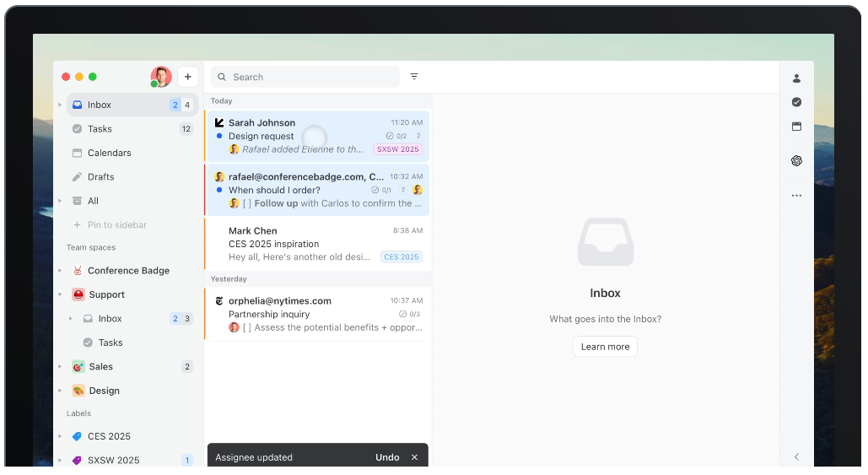Viewport: 868px width, 475px height.
Task: Open the filter options icon beside search
Action: (x=414, y=77)
